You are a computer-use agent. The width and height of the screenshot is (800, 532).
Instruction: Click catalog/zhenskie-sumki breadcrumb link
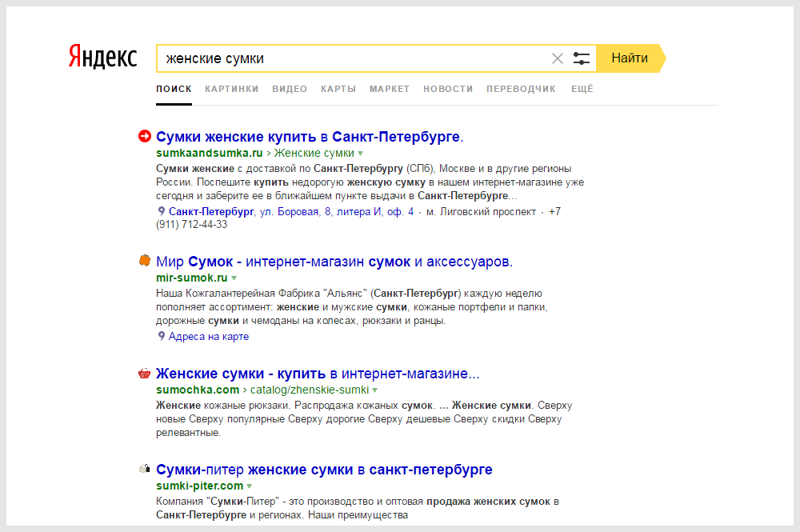309,390
